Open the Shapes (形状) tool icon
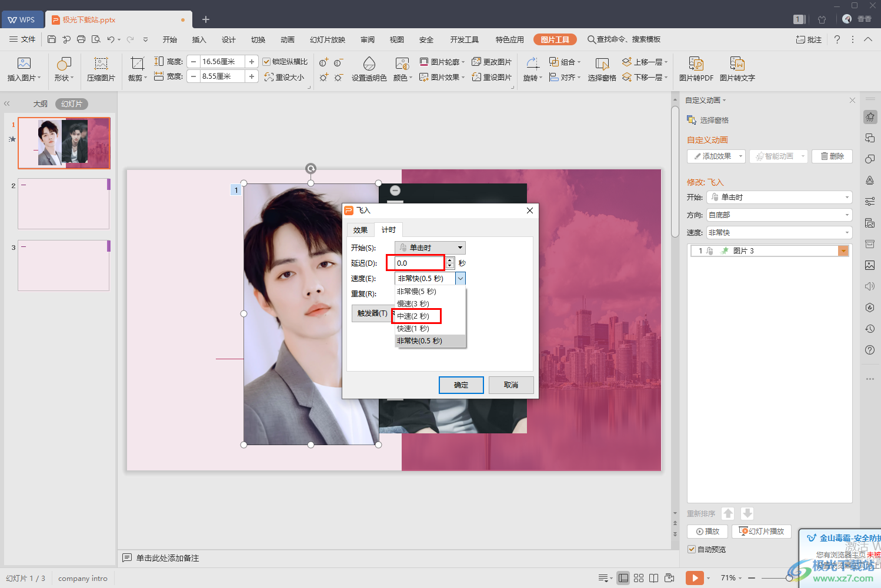 coord(64,64)
